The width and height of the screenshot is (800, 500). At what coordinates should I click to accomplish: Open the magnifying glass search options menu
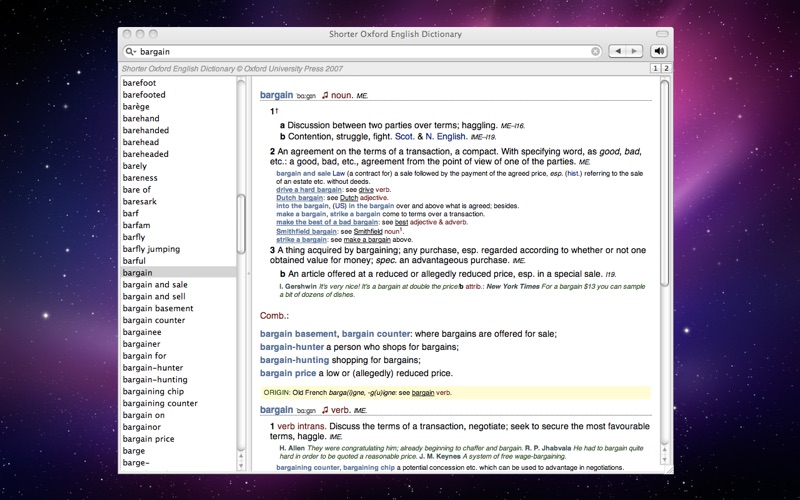131,51
